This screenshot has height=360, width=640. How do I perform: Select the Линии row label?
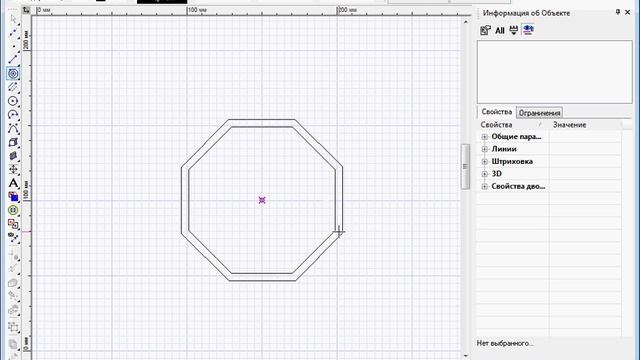click(504, 149)
